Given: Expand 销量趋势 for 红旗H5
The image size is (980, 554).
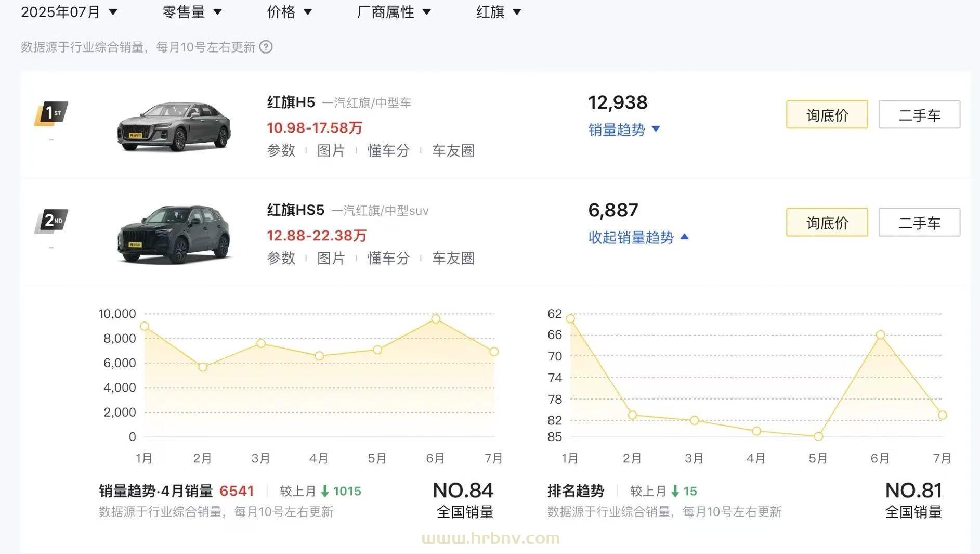Looking at the screenshot, I should pyautogui.click(x=623, y=130).
